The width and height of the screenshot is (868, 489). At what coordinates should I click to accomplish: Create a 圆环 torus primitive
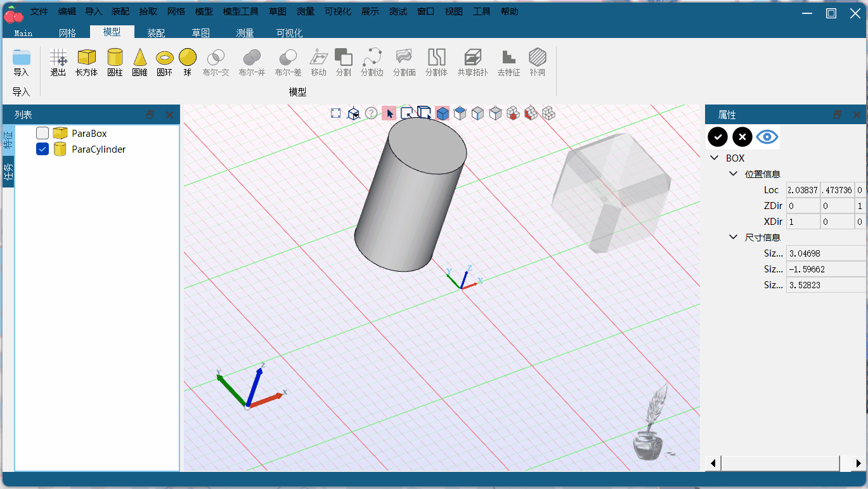[165, 57]
